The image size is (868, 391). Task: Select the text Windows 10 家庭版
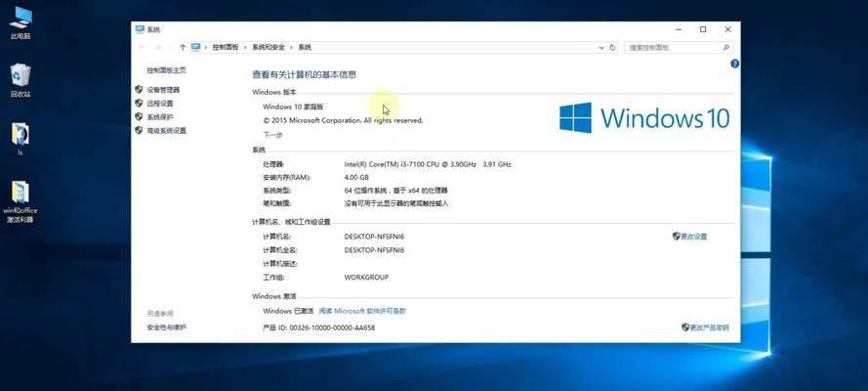pos(293,107)
